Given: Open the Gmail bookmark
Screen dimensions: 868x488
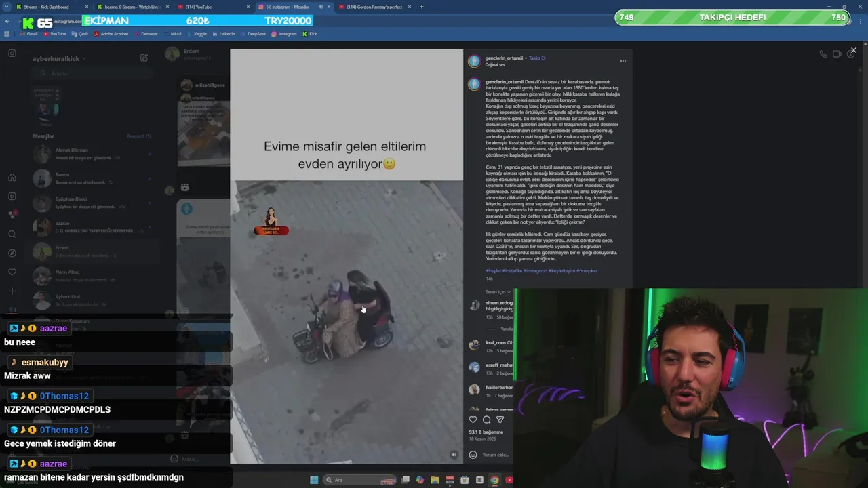Looking at the screenshot, I should point(28,33).
